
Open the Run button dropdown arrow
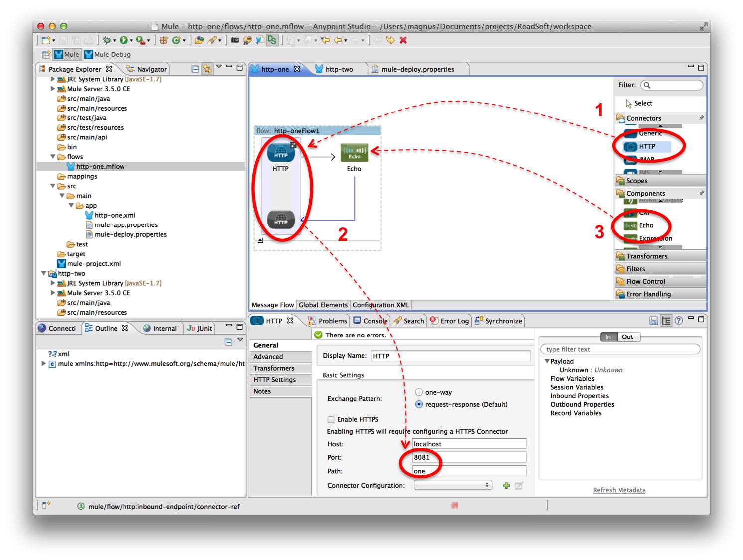click(x=131, y=41)
